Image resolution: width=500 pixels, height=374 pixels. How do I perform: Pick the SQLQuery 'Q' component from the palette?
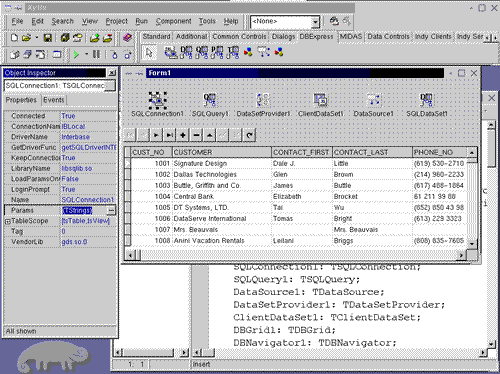pyautogui.click(x=202, y=52)
